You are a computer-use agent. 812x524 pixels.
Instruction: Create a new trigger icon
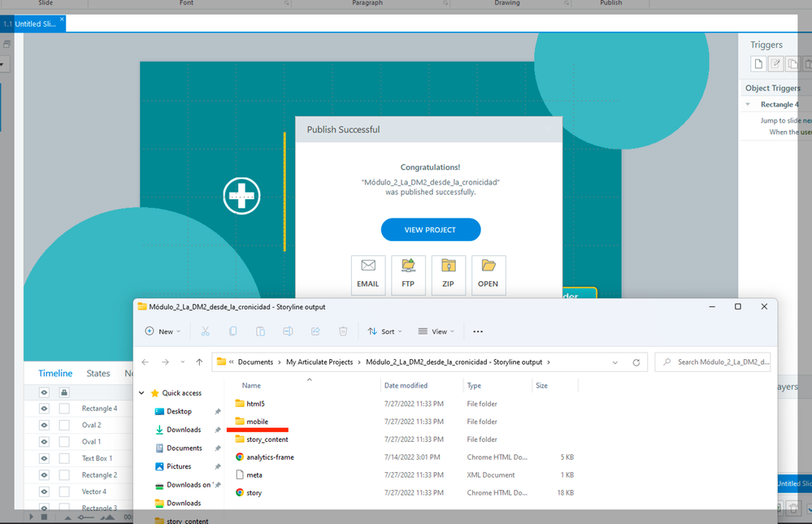(x=758, y=63)
